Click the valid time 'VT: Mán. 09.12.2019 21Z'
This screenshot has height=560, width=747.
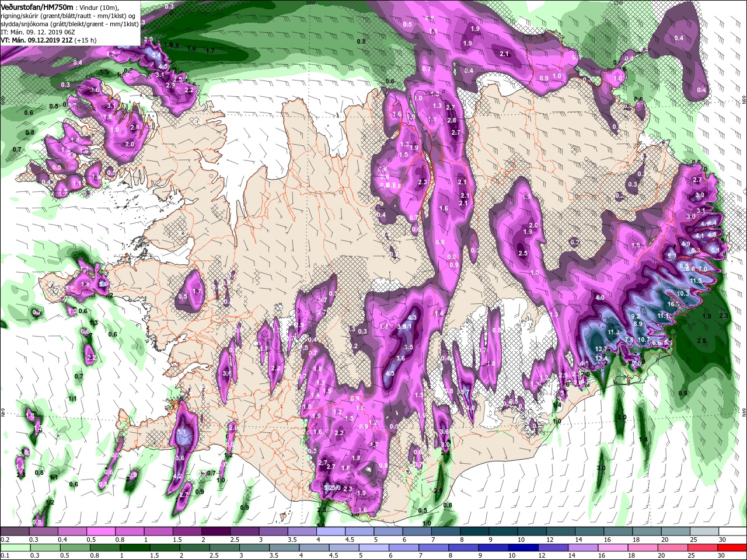(x=36, y=40)
